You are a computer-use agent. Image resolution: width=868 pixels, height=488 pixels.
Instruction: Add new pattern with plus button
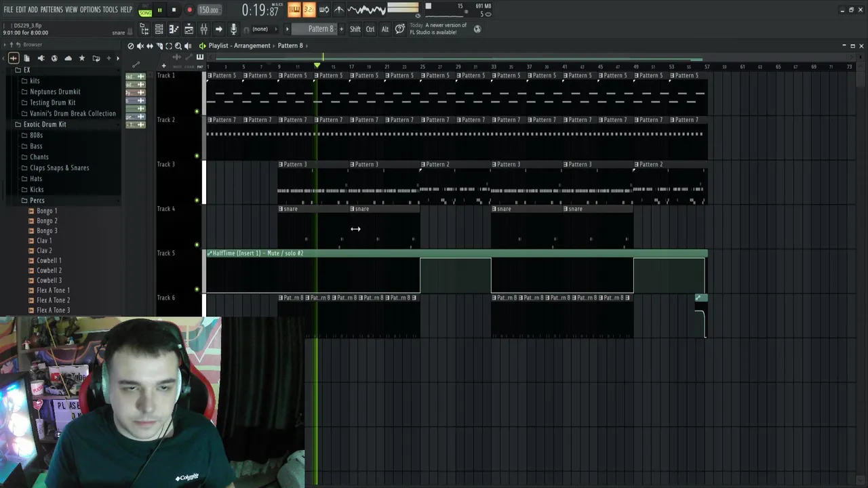(x=341, y=29)
